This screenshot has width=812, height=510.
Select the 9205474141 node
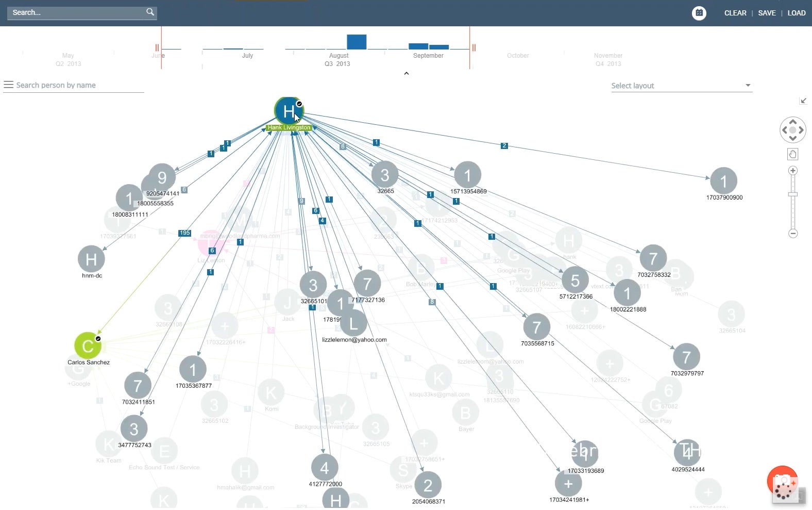click(x=162, y=177)
